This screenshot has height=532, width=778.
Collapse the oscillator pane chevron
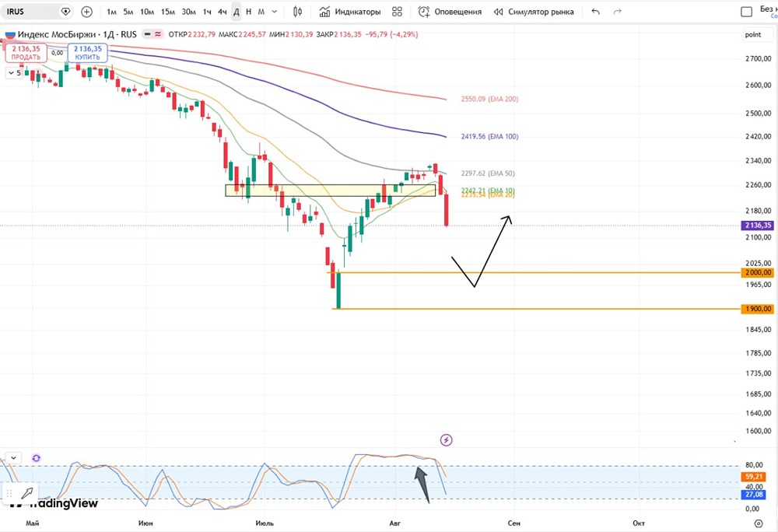click(x=13, y=457)
